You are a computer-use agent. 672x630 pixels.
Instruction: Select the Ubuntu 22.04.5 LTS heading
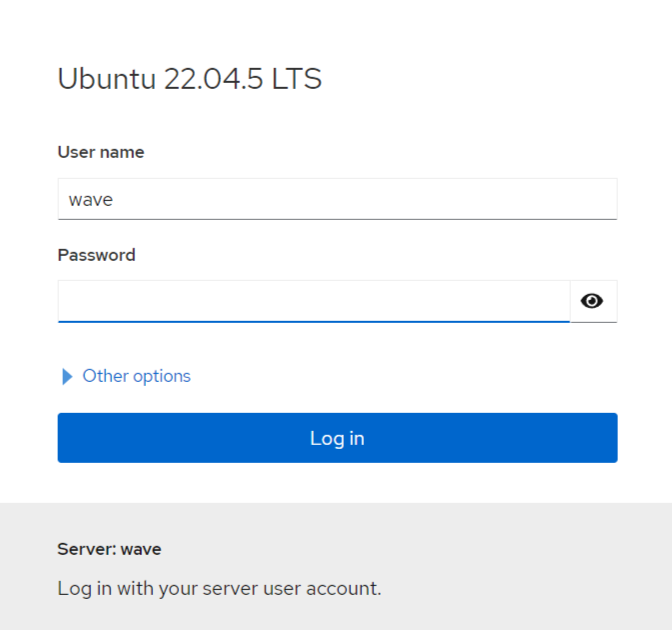coord(190,79)
